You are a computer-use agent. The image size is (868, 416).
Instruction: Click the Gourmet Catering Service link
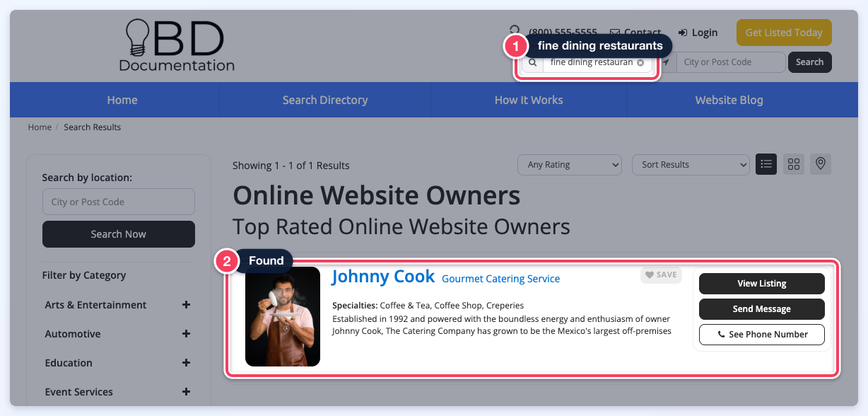pyautogui.click(x=500, y=279)
